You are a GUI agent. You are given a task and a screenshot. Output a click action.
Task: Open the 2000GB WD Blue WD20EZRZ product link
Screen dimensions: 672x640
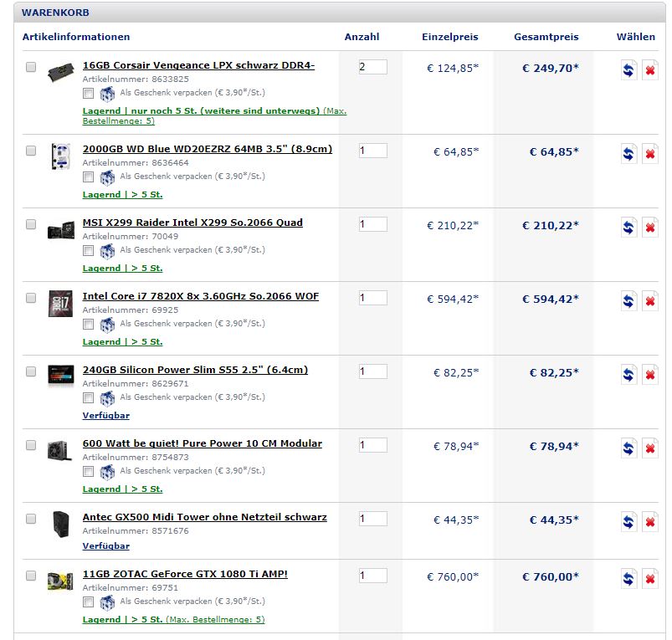coord(208,149)
